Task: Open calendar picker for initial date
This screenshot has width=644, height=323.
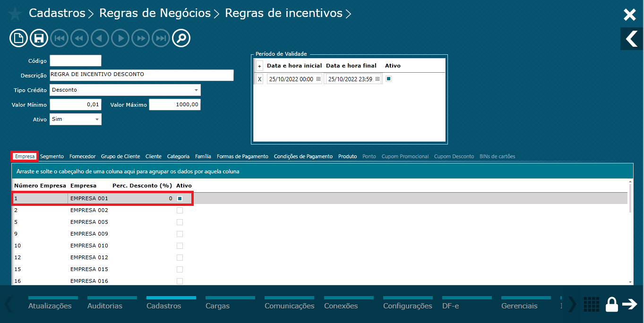Action: [318, 79]
